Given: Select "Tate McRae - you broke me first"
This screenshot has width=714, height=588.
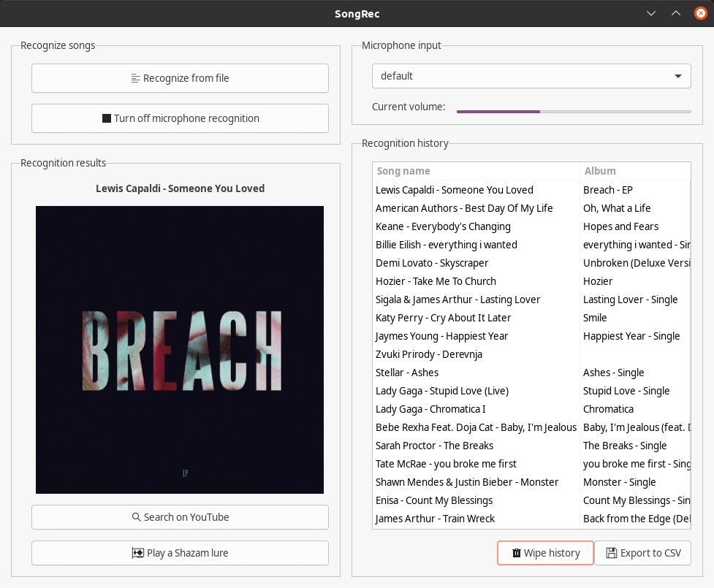Looking at the screenshot, I should [x=531, y=464].
